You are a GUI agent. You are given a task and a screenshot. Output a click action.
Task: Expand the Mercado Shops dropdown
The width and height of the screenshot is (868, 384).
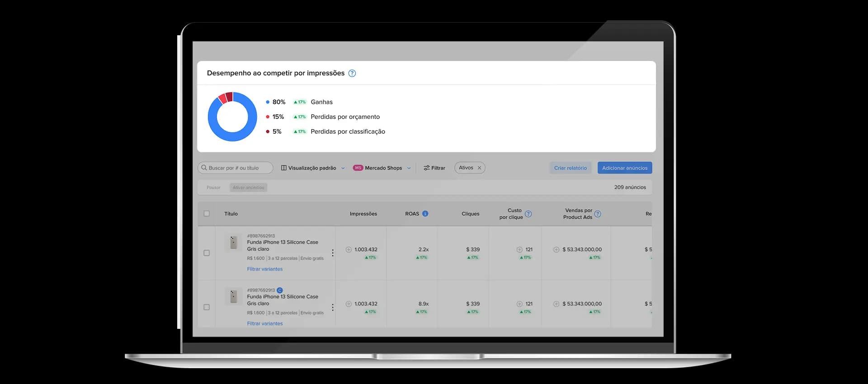coord(409,168)
